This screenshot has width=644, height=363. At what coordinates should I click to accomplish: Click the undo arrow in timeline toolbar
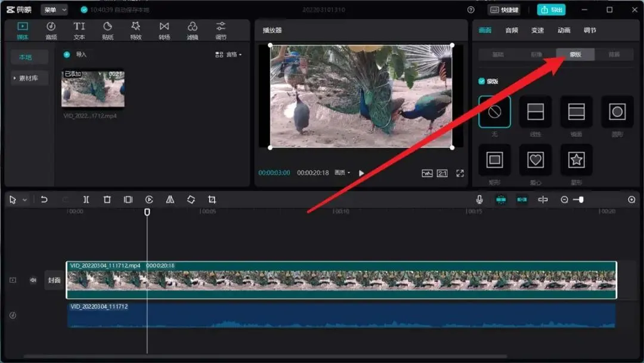[x=44, y=199]
